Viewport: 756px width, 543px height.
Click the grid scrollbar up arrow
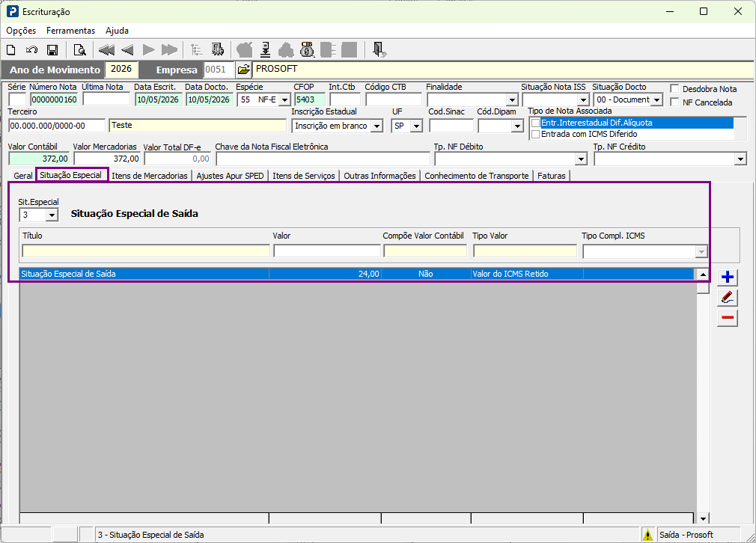point(703,274)
